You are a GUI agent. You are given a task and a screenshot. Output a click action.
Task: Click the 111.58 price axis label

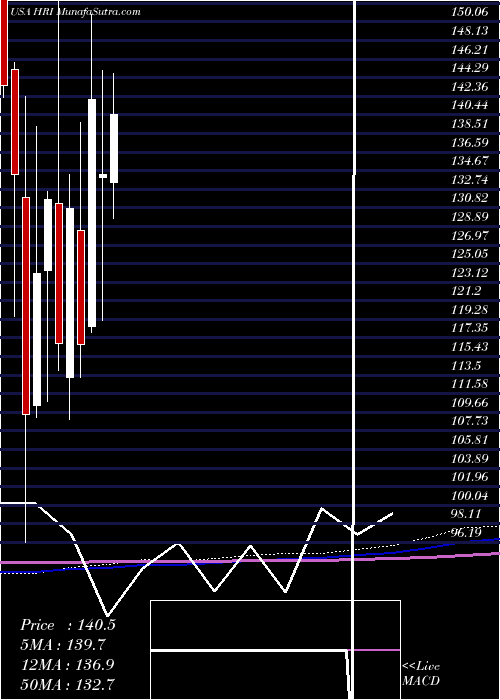(x=469, y=384)
